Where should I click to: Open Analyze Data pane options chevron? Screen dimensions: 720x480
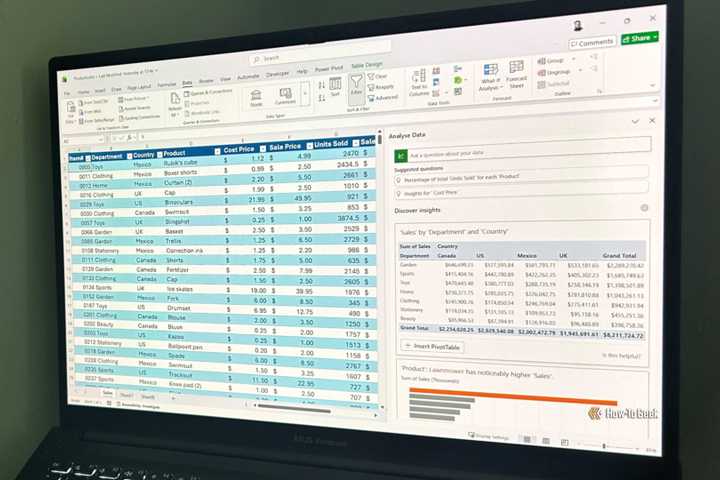click(635, 122)
